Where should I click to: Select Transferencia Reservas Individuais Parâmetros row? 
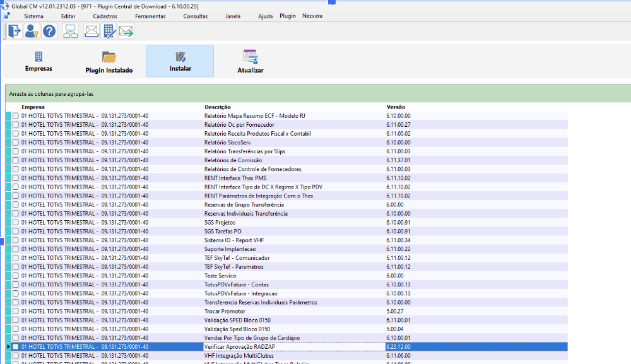286,302
